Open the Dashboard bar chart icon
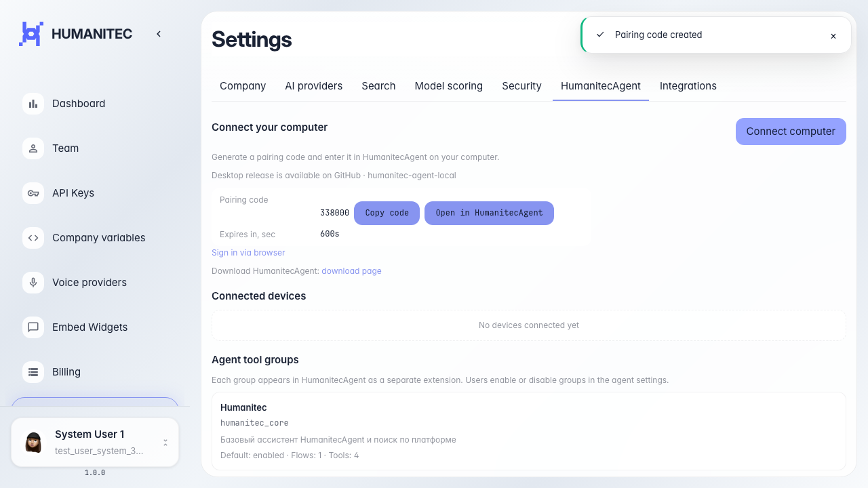 click(x=33, y=104)
